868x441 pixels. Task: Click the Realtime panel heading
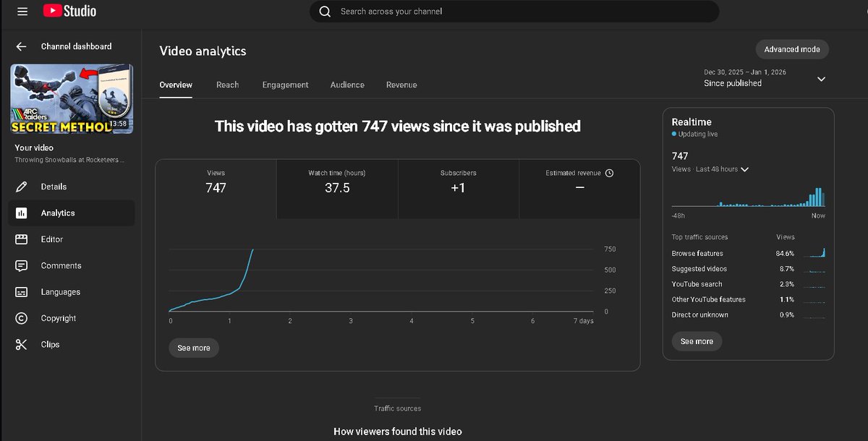692,122
